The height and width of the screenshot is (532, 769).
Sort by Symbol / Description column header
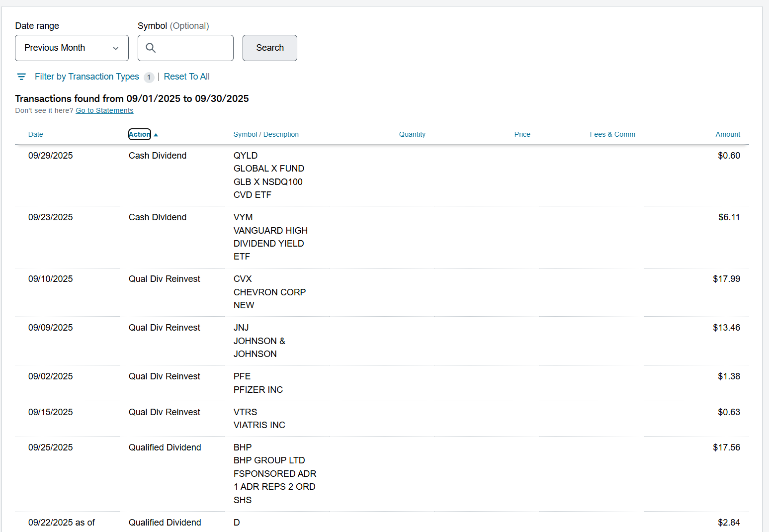click(266, 134)
